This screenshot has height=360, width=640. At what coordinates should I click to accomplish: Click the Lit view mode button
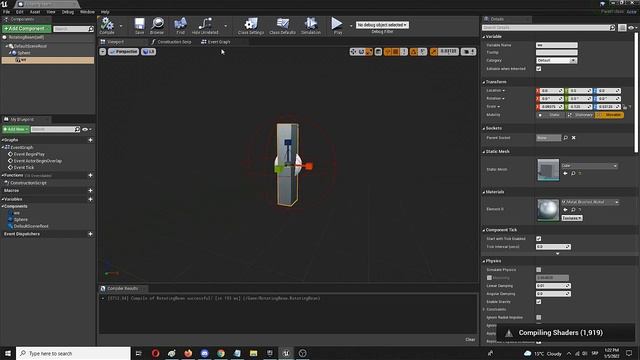(149, 52)
